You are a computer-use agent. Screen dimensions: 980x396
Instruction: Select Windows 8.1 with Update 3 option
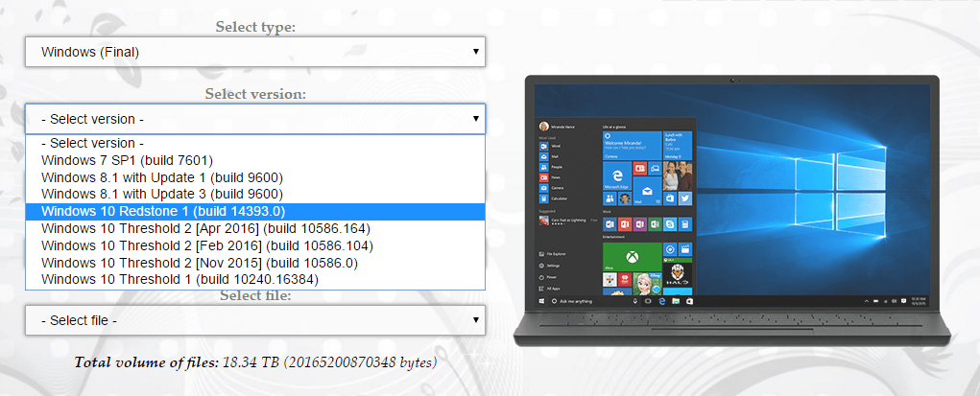[162, 195]
